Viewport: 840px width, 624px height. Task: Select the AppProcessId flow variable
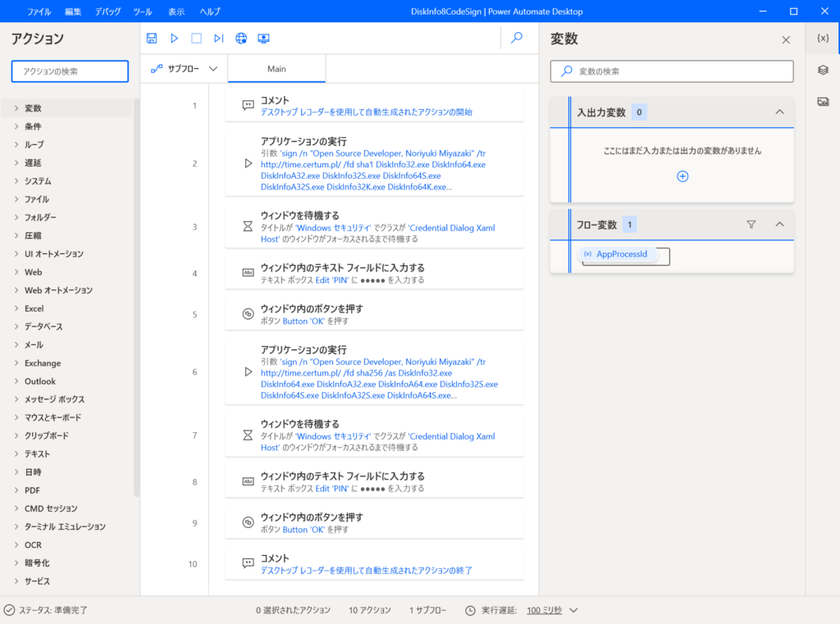619,254
